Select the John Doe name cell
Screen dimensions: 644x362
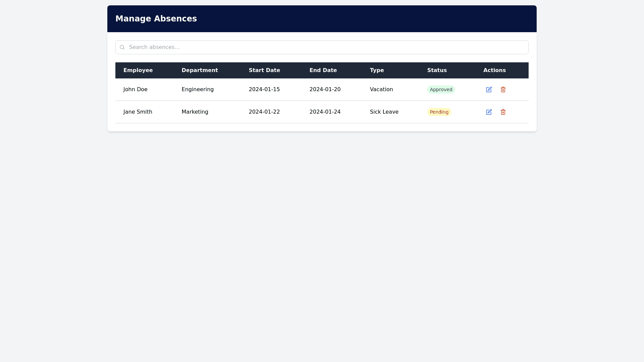(x=135, y=89)
